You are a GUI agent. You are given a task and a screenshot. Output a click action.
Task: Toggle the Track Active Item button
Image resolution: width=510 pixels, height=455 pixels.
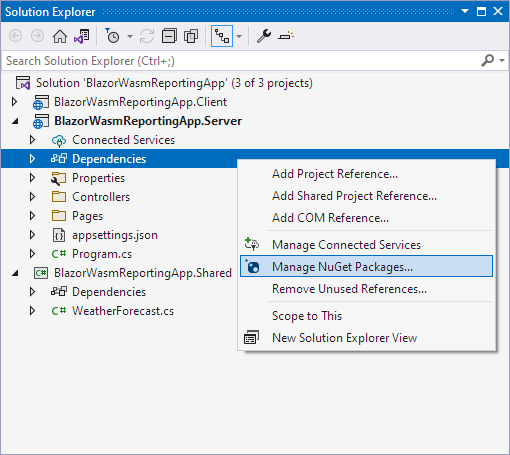(222, 36)
